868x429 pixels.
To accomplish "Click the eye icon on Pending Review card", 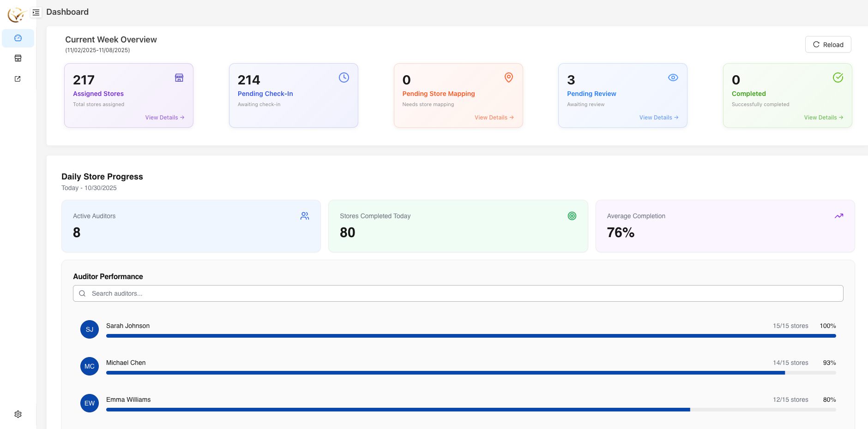I will pos(673,77).
